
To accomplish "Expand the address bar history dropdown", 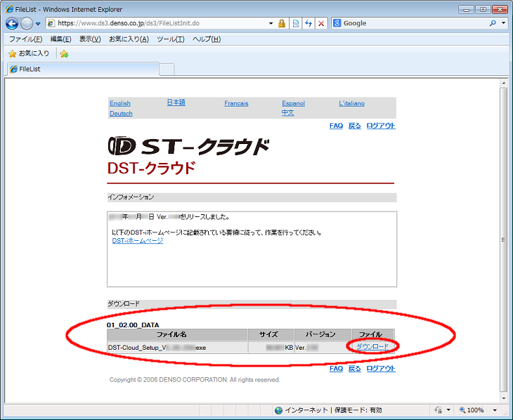I will point(271,23).
